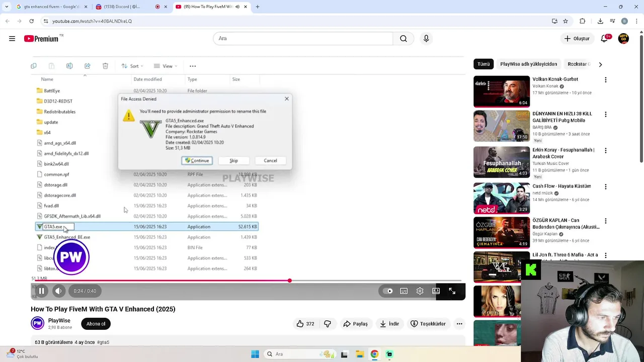Open the tab search dropdown arrow
Image resolution: width=644 pixels, height=362 pixels.
(x=7, y=7)
